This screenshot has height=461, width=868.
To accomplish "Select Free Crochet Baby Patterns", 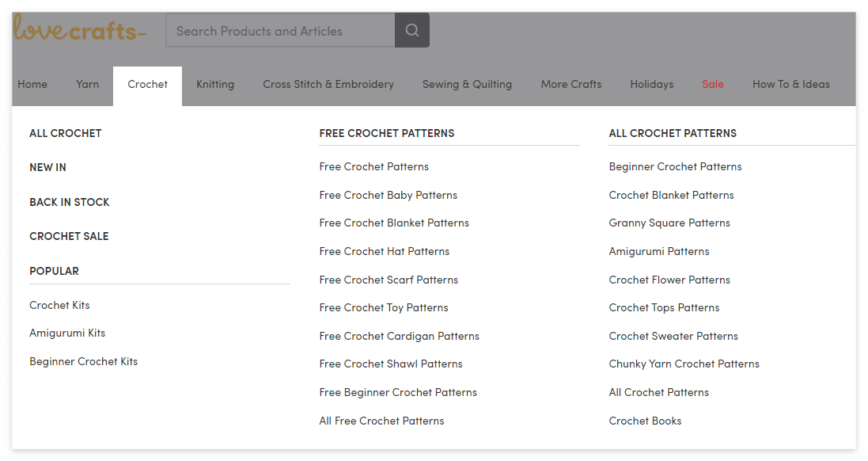I will pyautogui.click(x=389, y=195).
